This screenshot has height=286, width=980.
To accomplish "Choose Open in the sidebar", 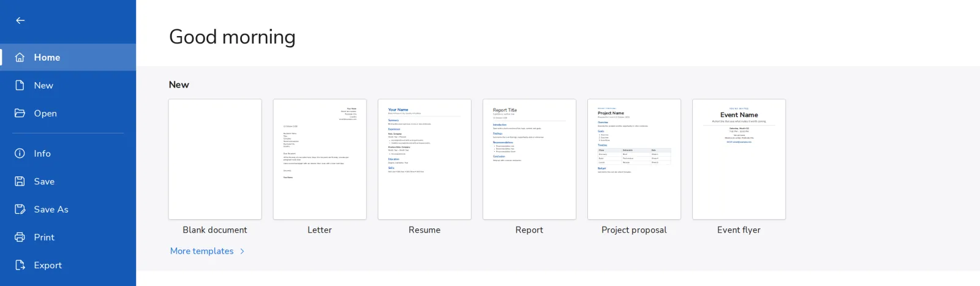I will (x=68, y=113).
